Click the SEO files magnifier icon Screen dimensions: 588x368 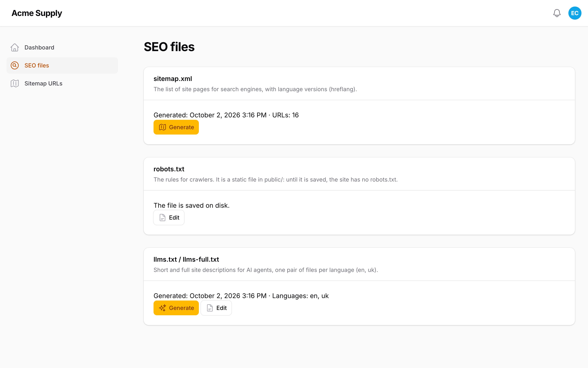tap(14, 65)
